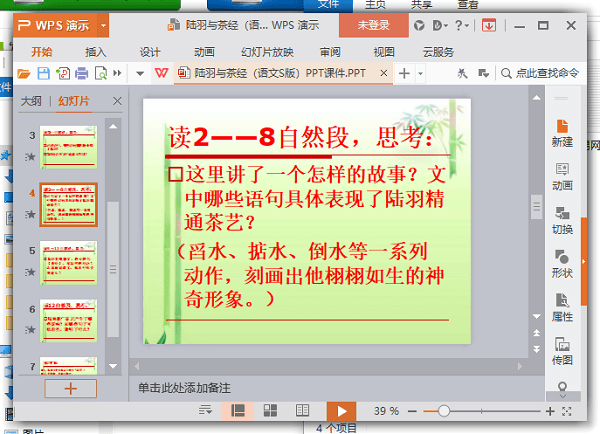
Task: Click the red W WPS home icon
Action: [x=161, y=73]
